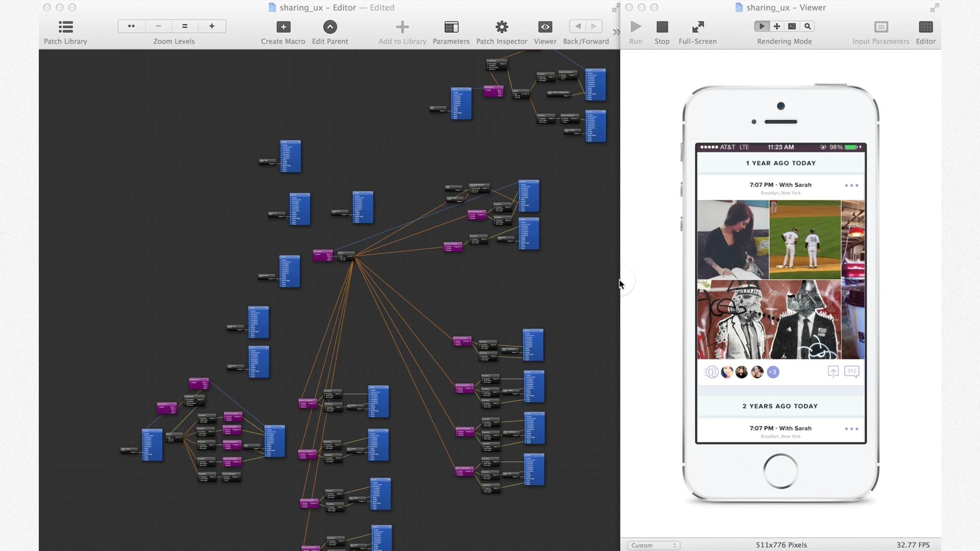The image size is (980, 551).
Task: Click the baseball photo thumbnail
Action: (x=805, y=240)
